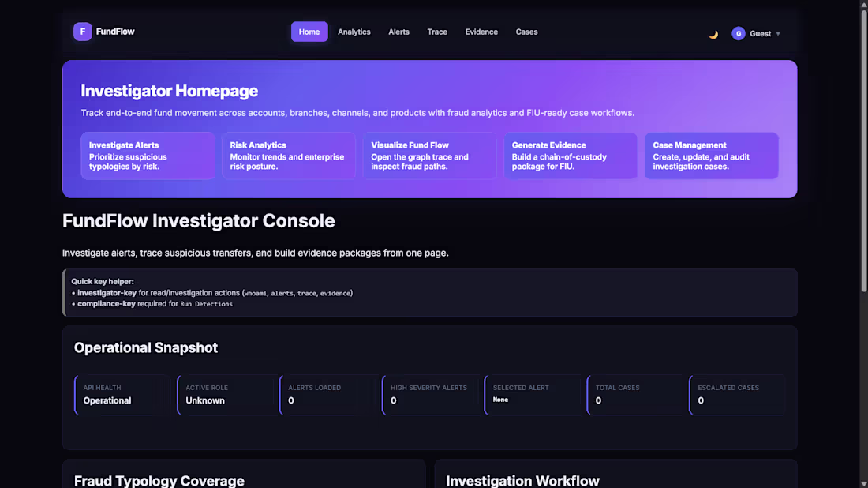Open the Risk Analytics card
868x488 pixels.
pyautogui.click(x=288, y=156)
